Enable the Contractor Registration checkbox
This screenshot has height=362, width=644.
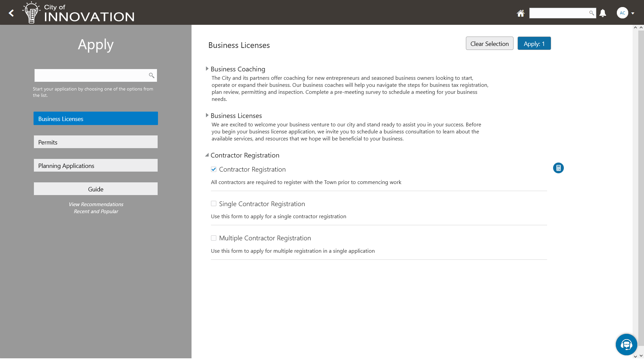click(214, 169)
